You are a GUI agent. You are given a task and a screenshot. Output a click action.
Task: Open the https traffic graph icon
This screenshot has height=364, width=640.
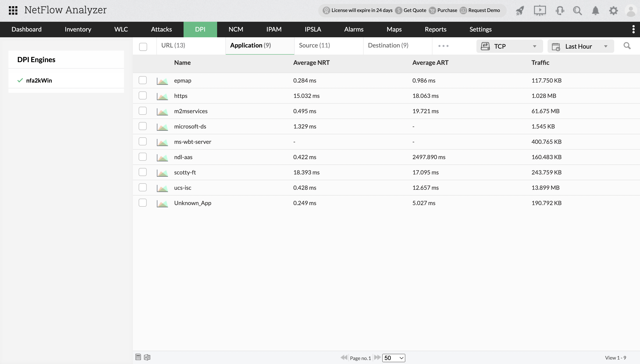162,96
